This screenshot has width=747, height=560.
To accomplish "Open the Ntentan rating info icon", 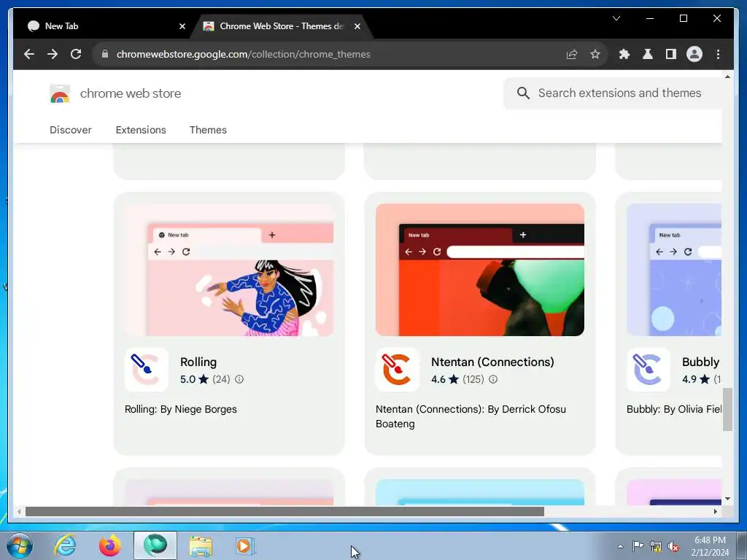I will [494, 379].
